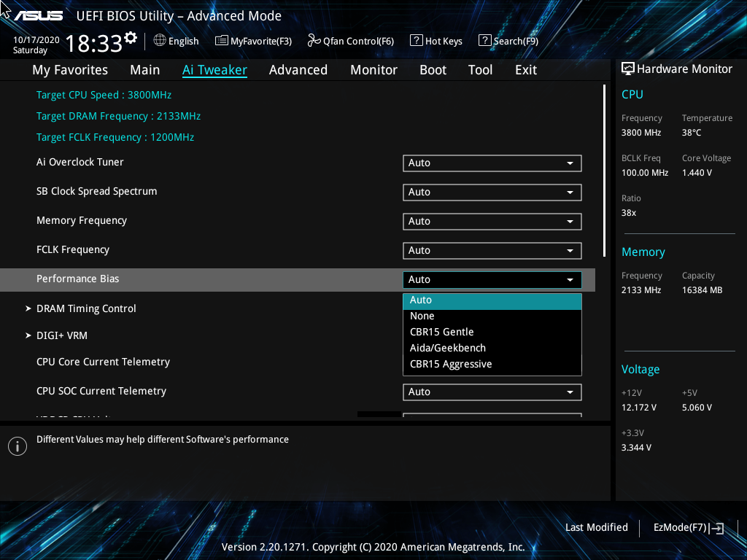Click the Search question mark icon
The height and width of the screenshot is (560, 747).
[x=484, y=41]
